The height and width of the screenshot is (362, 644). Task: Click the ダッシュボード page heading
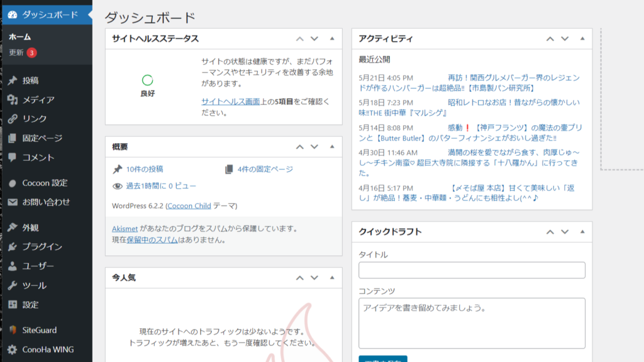click(150, 18)
